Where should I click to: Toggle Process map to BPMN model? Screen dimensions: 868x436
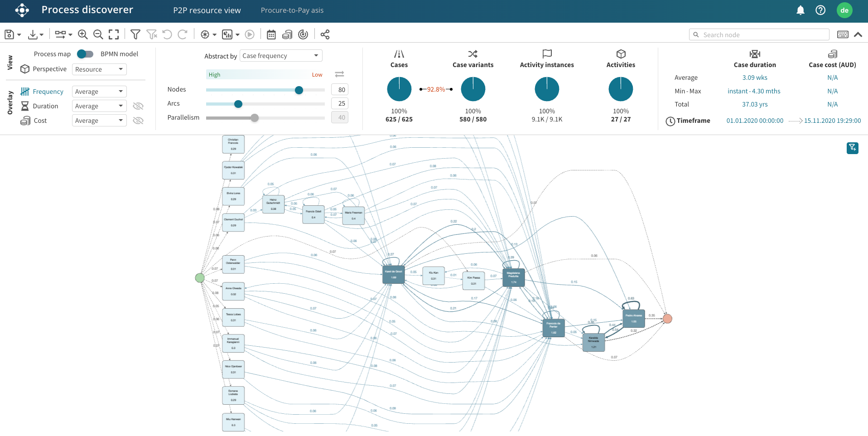85,54
